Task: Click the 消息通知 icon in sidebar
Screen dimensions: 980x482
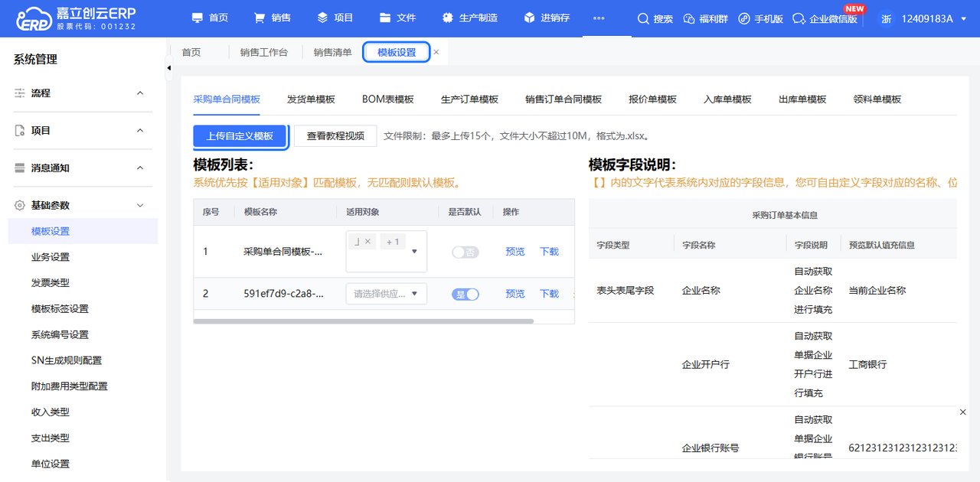Action: click(x=20, y=168)
